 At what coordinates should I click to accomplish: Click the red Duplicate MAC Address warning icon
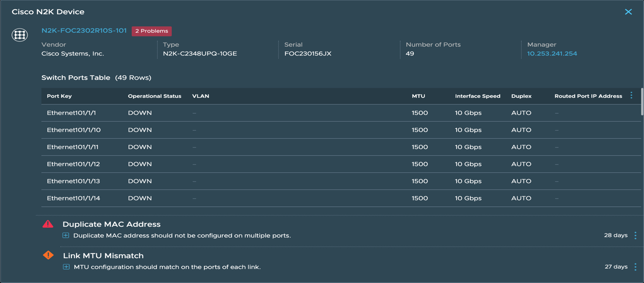pyautogui.click(x=48, y=224)
